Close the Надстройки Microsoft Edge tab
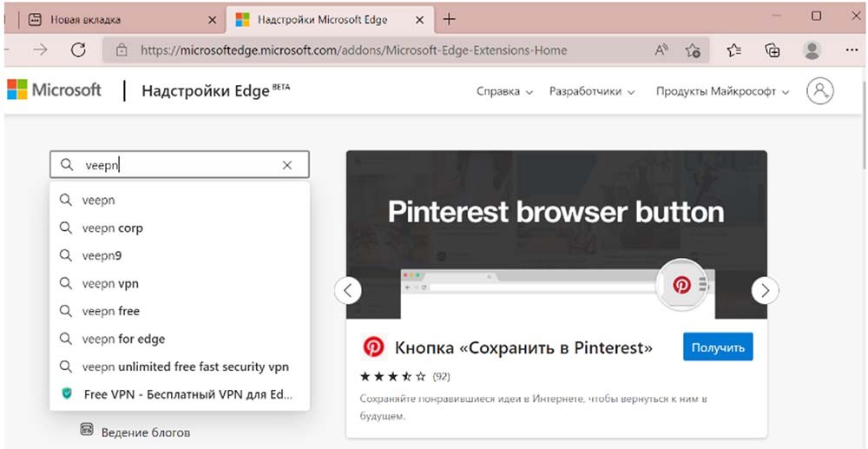This screenshot has height=449, width=868. click(419, 20)
